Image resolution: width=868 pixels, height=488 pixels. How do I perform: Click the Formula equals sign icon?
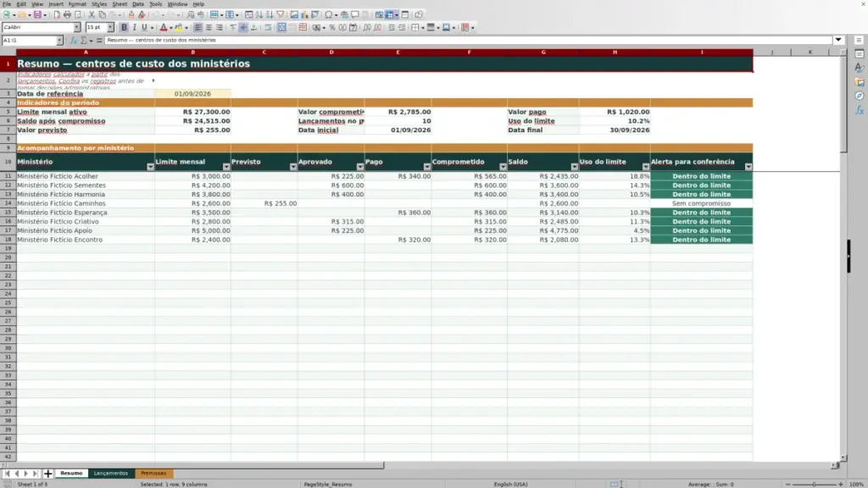(99, 41)
